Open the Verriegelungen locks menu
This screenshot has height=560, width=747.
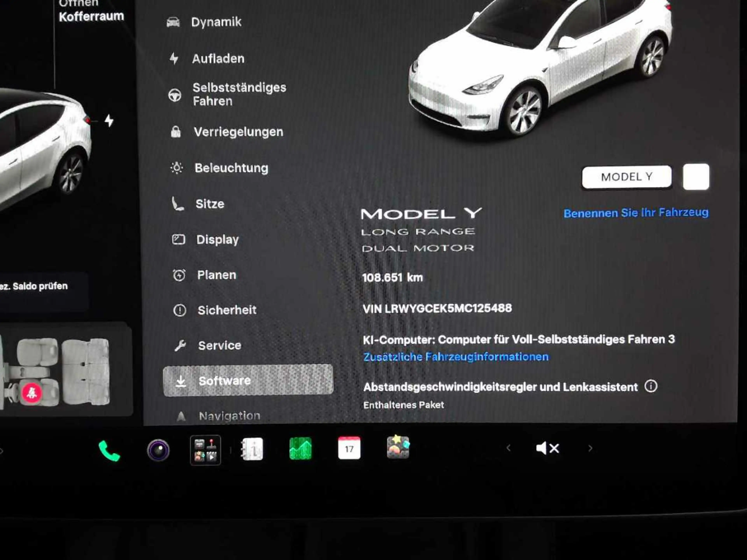[238, 132]
